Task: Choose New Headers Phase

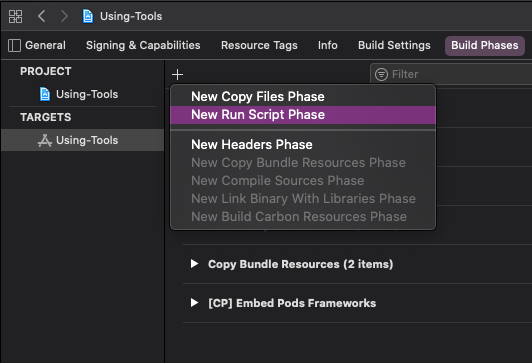Action: (303, 145)
